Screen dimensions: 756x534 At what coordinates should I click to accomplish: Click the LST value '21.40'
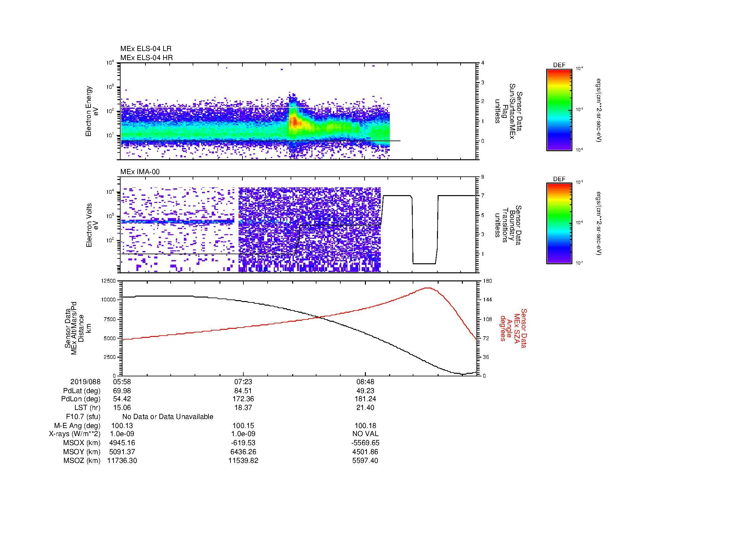click(365, 408)
